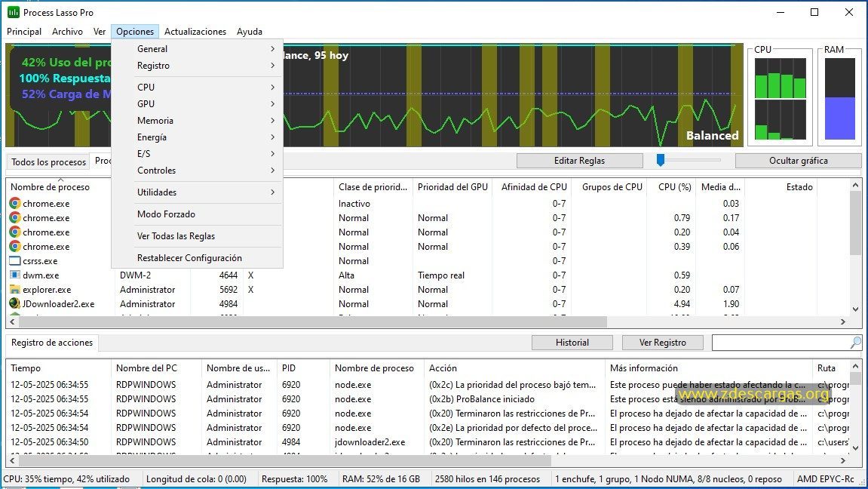
Task: Switch to Todos los procesos tab
Action: pyautogui.click(x=49, y=162)
